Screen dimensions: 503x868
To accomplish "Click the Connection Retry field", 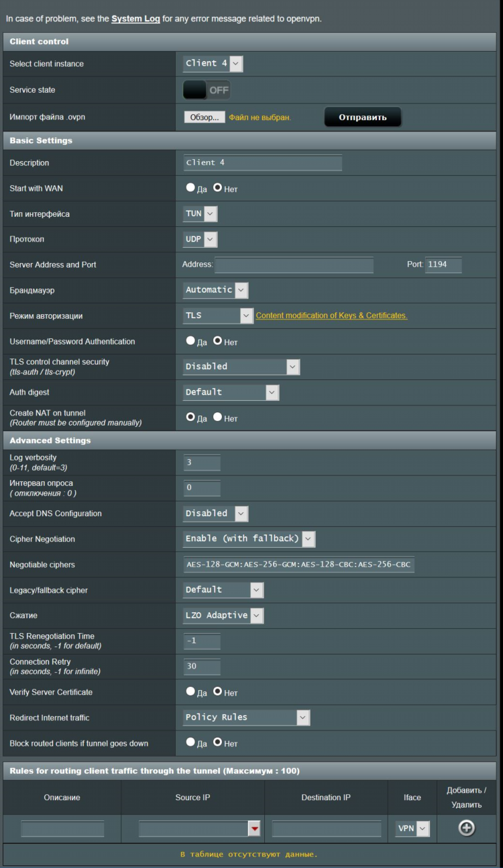I will click(202, 667).
